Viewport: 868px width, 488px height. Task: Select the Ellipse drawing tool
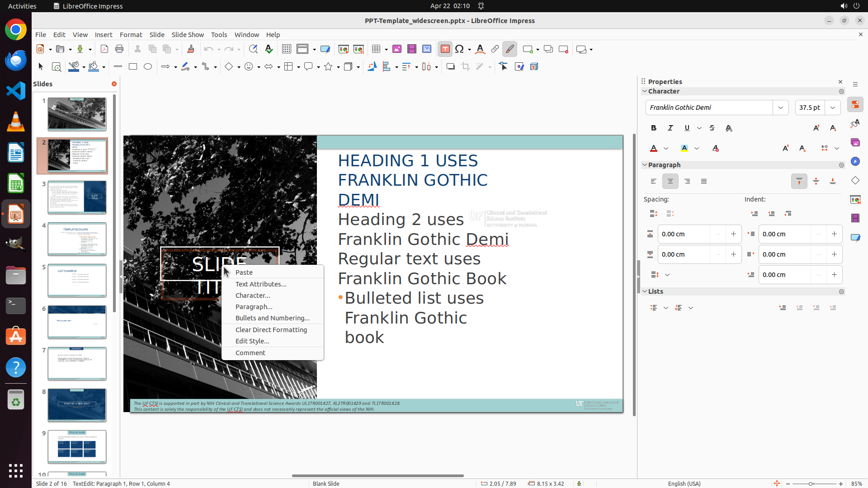[x=148, y=66]
